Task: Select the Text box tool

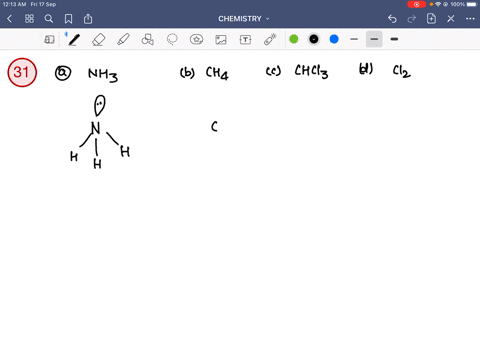Action: tap(245, 40)
